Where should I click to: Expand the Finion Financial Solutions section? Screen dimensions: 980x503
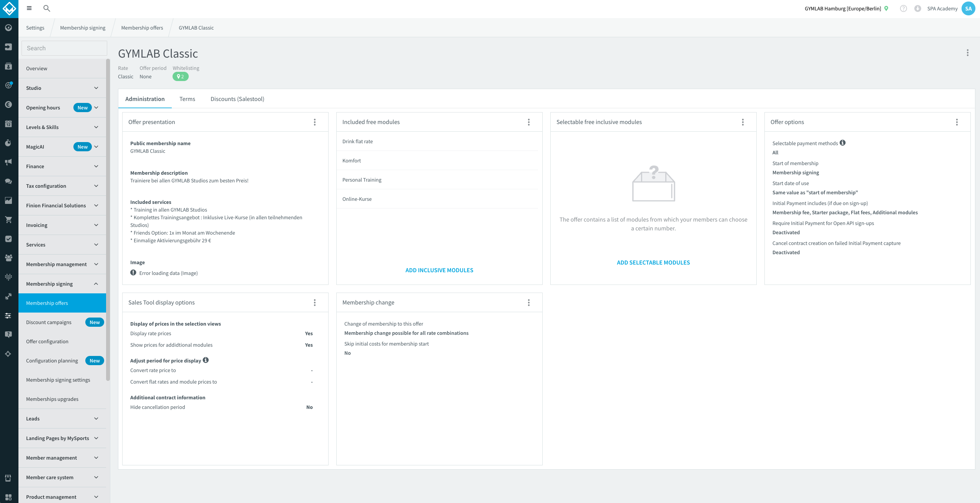click(62, 205)
